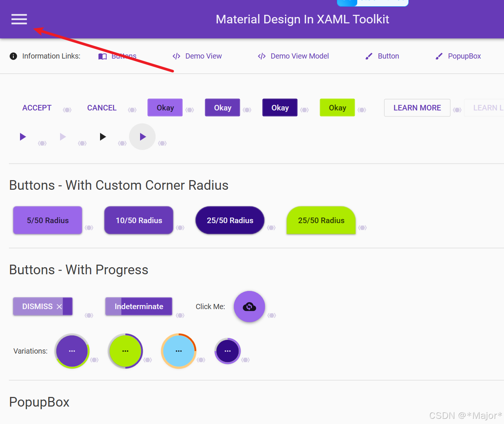Image resolution: width=504 pixels, height=424 pixels.
Task: Show XAML icon beside lime 25/50 Radius
Action: pyautogui.click(x=362, y=228)
